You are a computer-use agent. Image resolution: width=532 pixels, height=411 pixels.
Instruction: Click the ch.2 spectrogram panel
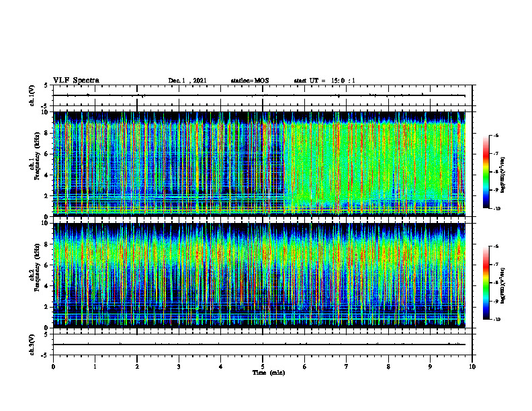259,275
